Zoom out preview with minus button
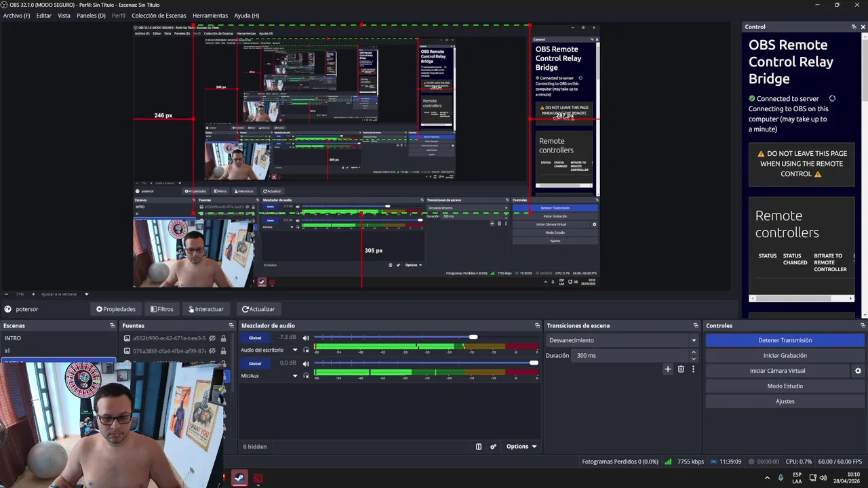The image size is (868, 488). click(7, 294)
